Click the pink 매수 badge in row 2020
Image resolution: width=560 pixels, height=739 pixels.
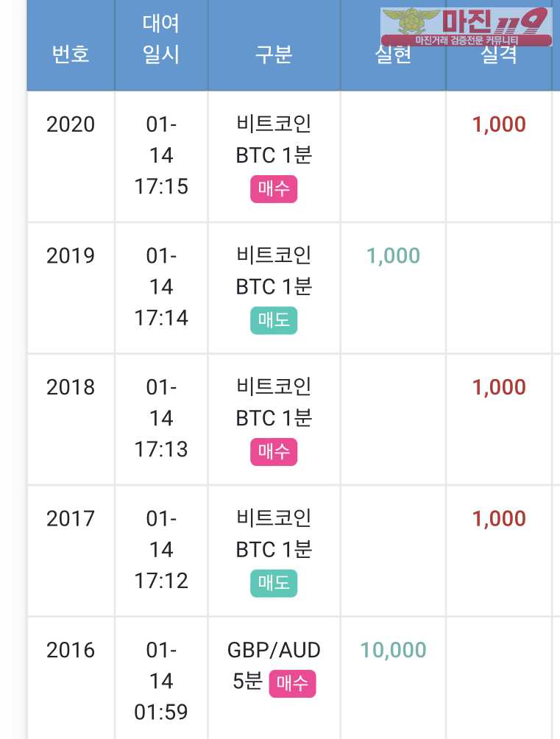tap(274, 189)
